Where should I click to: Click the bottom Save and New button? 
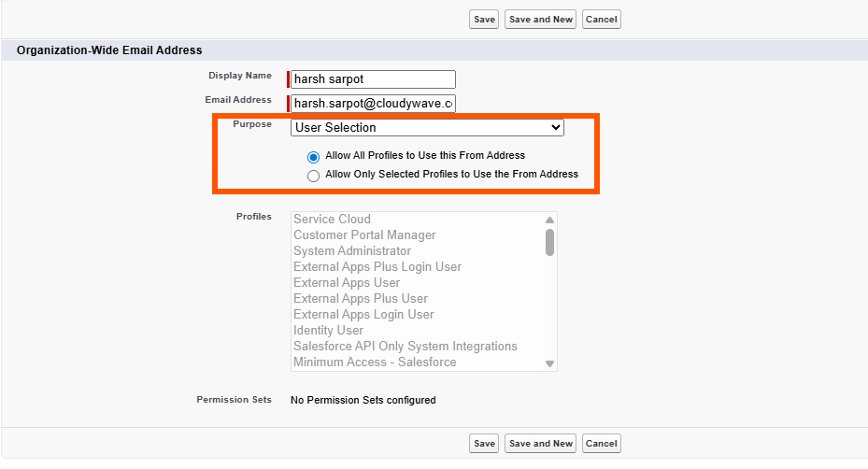(541, 444)
